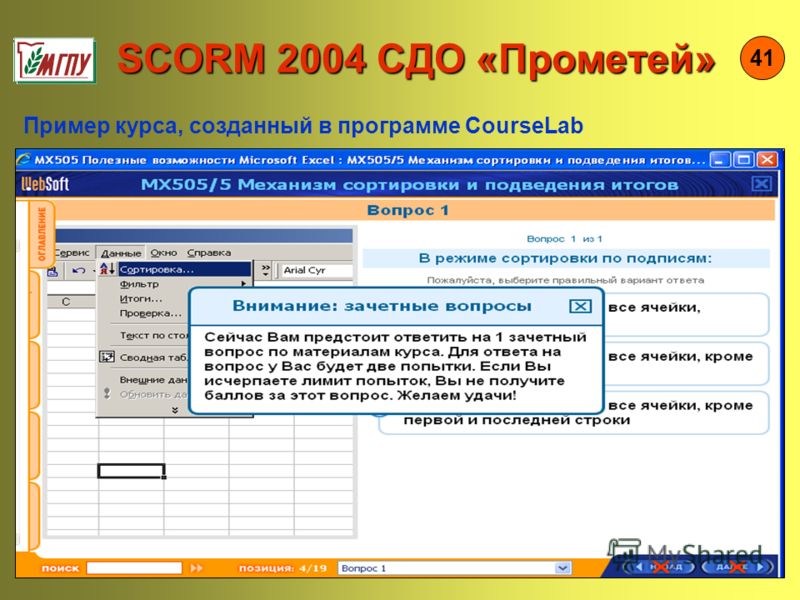Click the undo arrow in Excel toolbar
This screenshot has width=800, height=600.
[78, 270]
